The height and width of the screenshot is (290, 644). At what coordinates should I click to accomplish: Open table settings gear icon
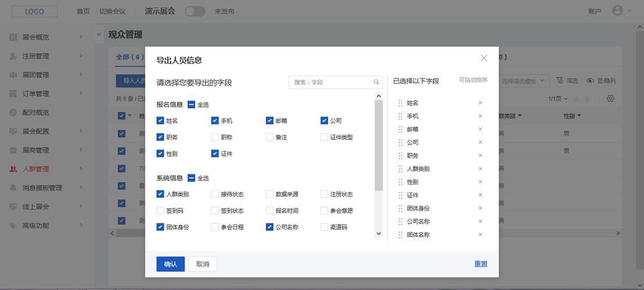coord(610,99)
